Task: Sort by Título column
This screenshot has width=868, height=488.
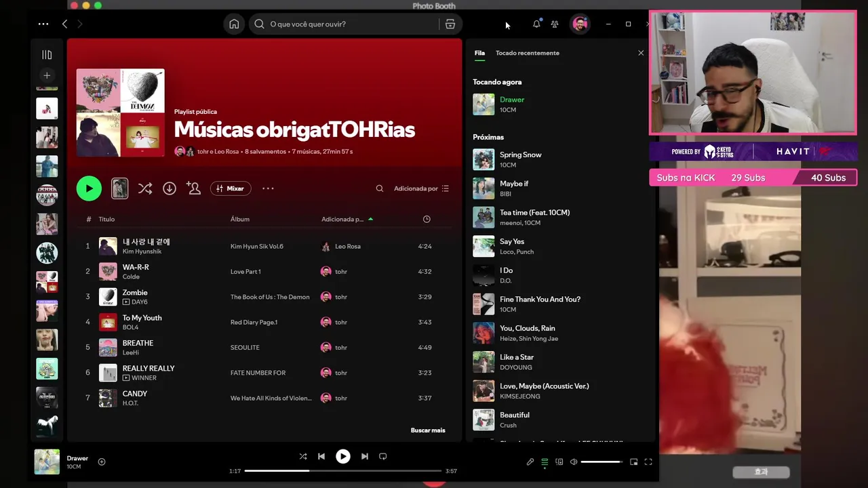Action: [106, 219]
